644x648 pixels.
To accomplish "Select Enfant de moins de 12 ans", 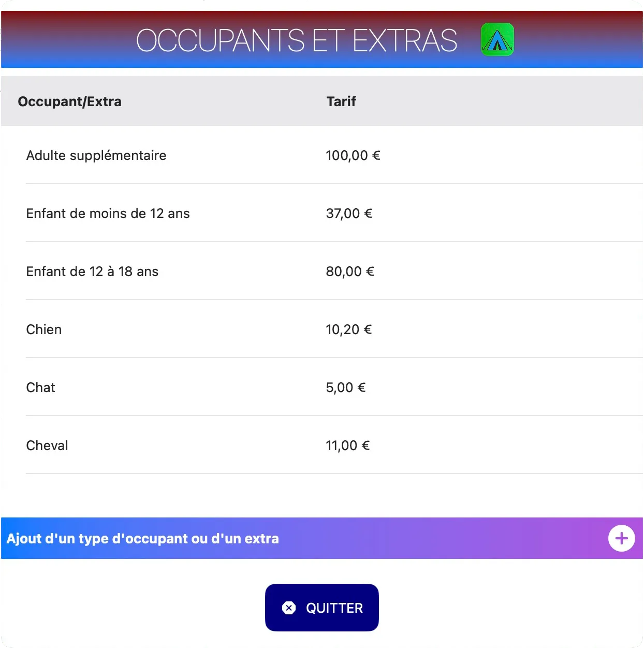I will [x=108, y=213].
